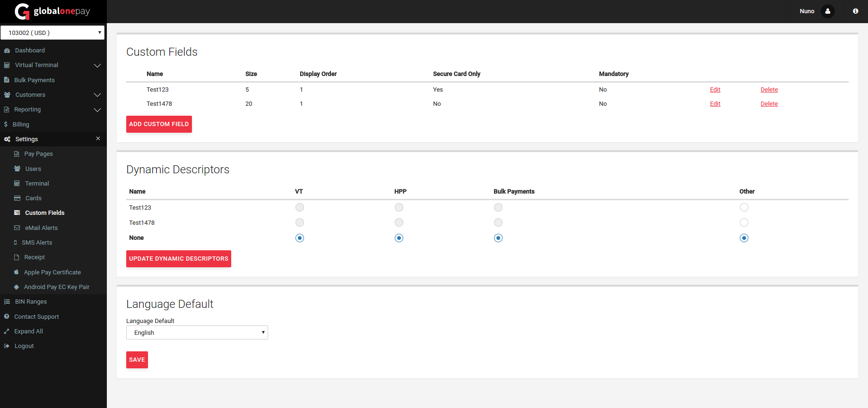Click the Customers group icon
The width and height of the screenshot is (868, 408).
(7, 95)
